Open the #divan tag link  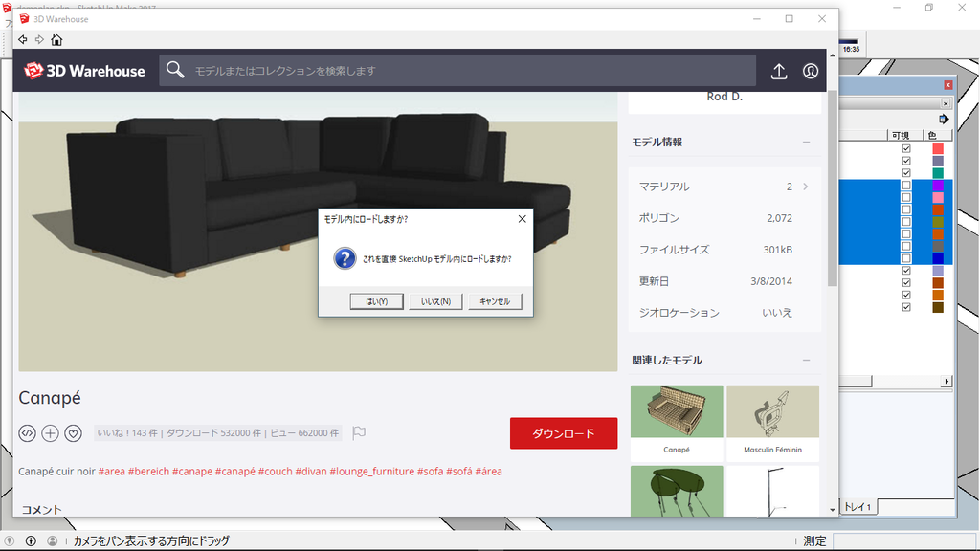click(311, 471)
